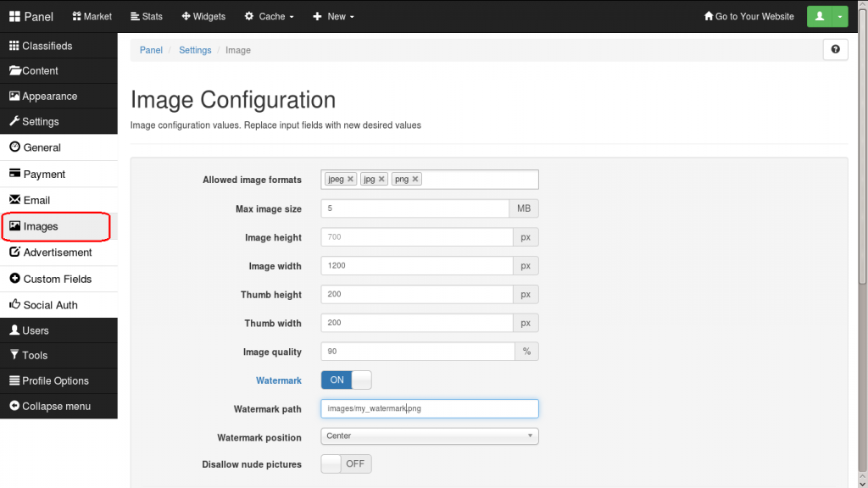
Task: Click inside the Watermark path field
Action: (x=429, y=408)
